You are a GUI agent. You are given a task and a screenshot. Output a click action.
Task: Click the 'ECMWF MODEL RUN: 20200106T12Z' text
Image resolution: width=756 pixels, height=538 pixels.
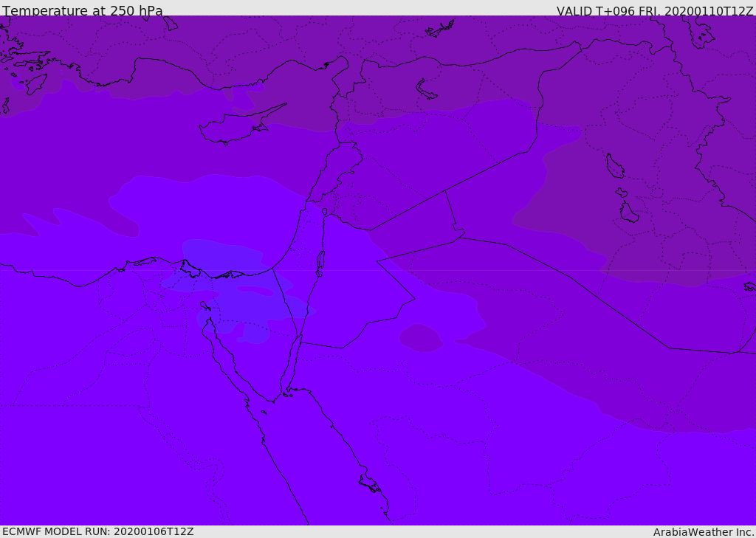pyautogui.click(x=98, y=531)
